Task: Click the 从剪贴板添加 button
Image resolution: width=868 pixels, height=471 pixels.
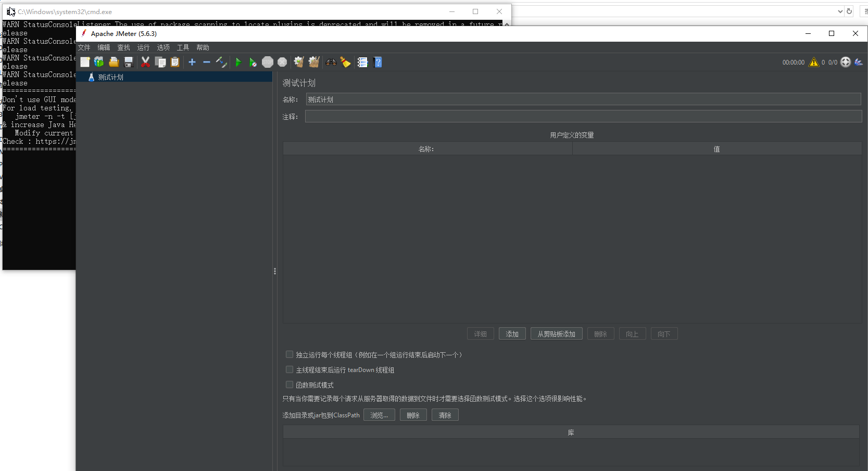Action: click(x=556, y=333)
